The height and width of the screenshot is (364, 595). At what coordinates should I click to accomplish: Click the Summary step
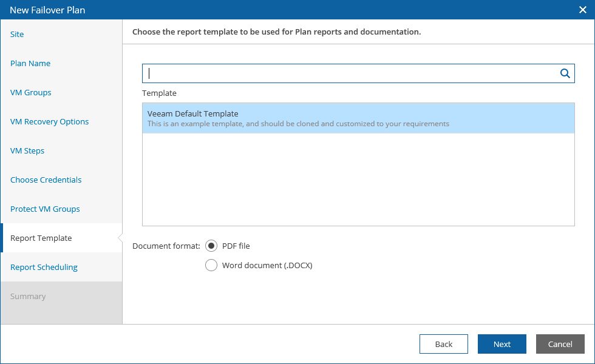tap(28, 297)
